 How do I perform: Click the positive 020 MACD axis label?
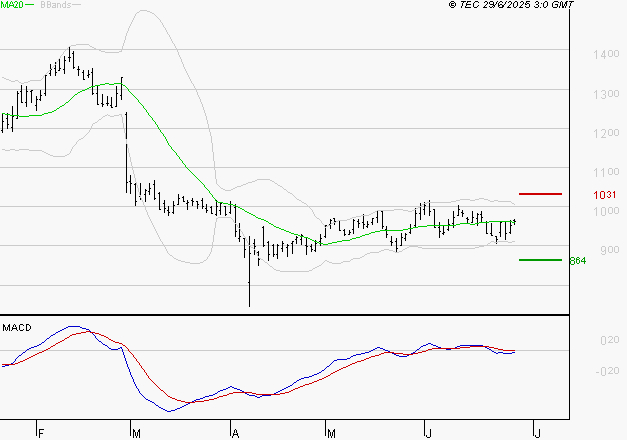click(x=580, y=341)
